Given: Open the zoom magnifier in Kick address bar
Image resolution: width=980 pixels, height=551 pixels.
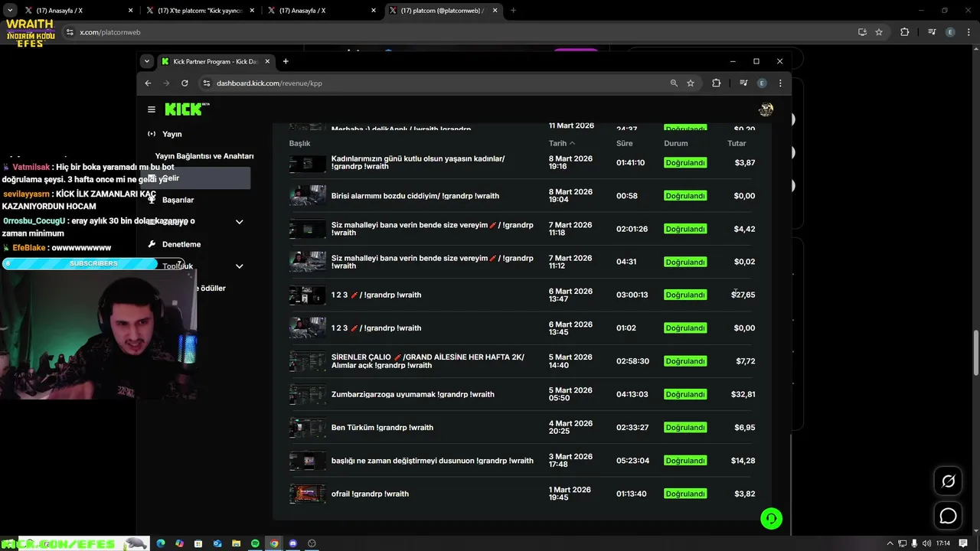Looking at the screenshot, I should 674,83.
